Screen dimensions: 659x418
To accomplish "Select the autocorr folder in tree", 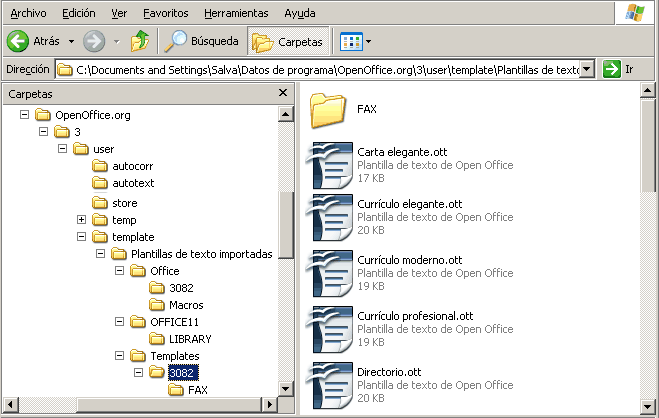I will coord(122,166).
